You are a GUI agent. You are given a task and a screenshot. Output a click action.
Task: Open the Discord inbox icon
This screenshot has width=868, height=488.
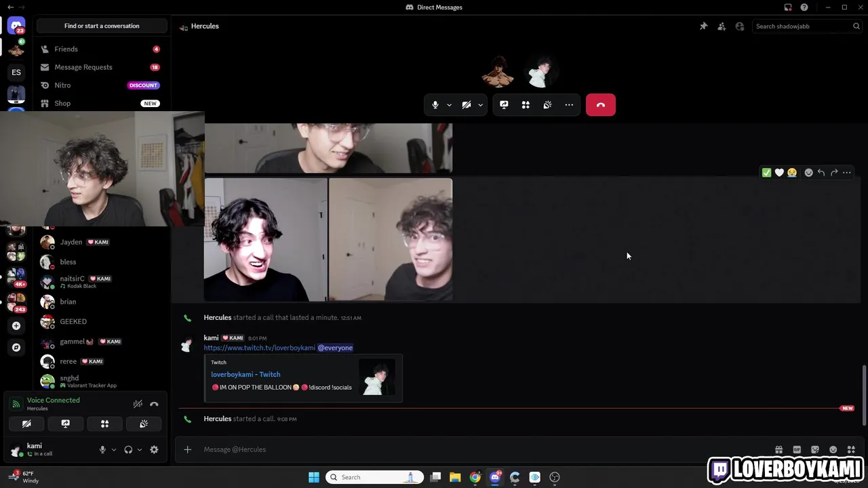pyautogui.click(x=788, y=7)
